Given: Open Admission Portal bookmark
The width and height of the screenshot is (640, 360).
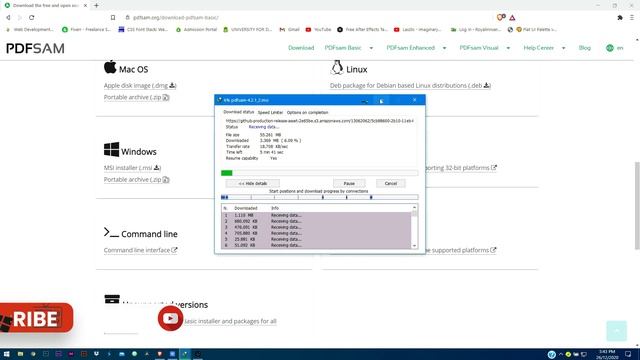Looking at the screenshot, I should coord(196,29).
